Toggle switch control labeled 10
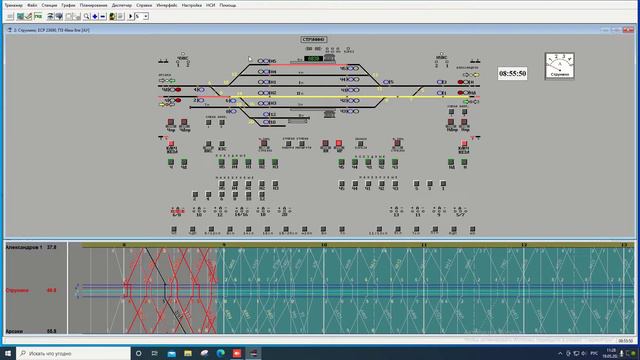Image resolution: width=640 pixels, height=360 pixels. click(x=199, y=211)
